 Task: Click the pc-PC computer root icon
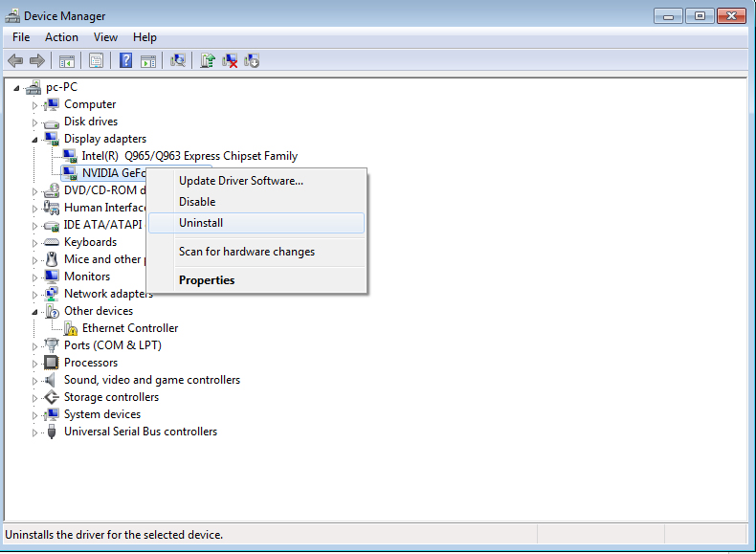click(33, 87)
